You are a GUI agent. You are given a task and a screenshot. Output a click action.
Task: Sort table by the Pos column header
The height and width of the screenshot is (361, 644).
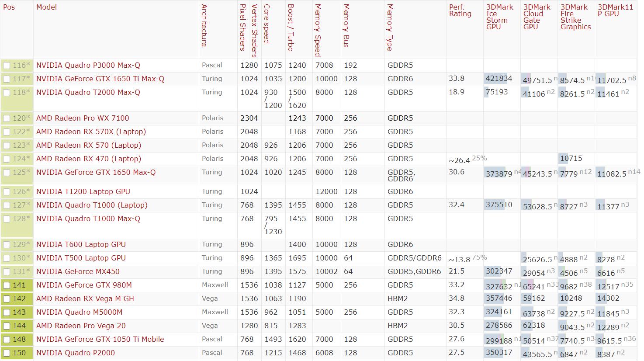pyautogui.click(x=9, y=7)
